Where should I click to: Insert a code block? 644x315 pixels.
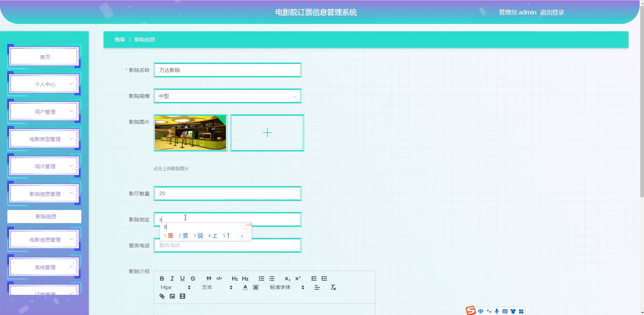219,279
